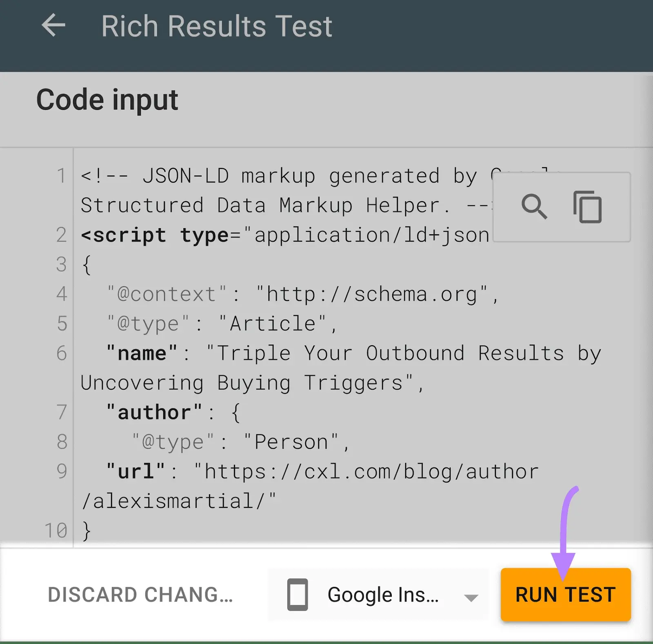This screenshot has width=653, height=644.
Task: Select line number 6 in the code editor
Action: (x=61, y=353)
